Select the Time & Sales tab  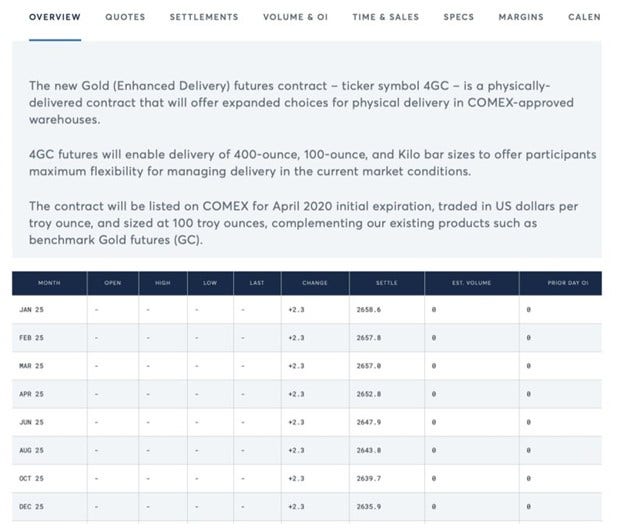(x=386, y=17)
